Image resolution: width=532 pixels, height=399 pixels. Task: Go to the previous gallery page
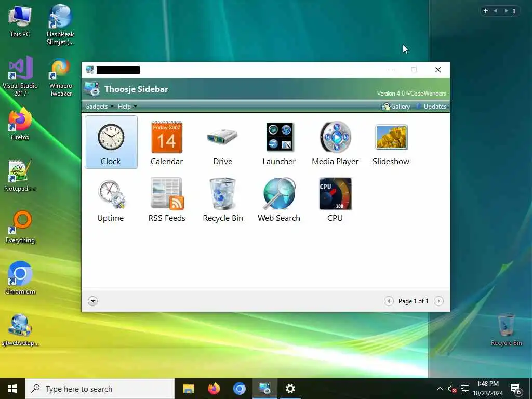[x=389, y=301]
